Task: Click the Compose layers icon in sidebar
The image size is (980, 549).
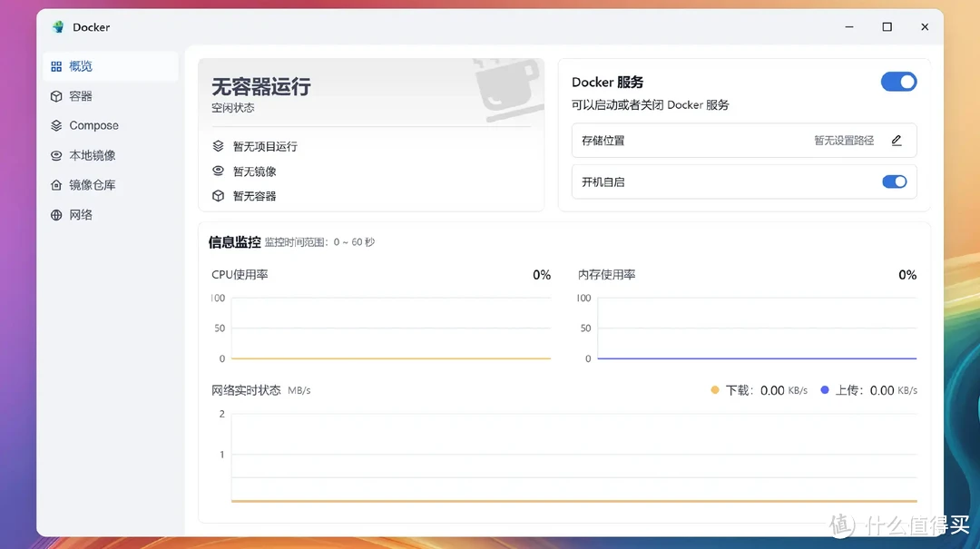Action: (56, 126)
